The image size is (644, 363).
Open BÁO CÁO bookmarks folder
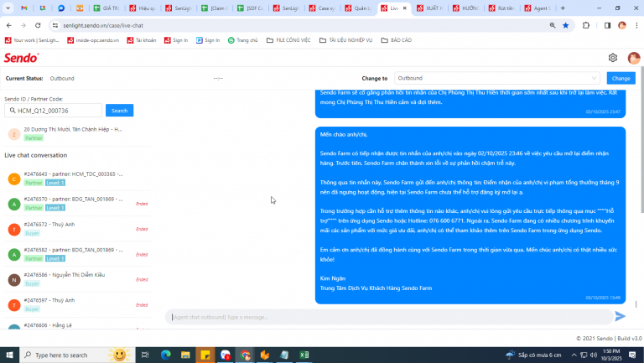(x=397, y=40)
